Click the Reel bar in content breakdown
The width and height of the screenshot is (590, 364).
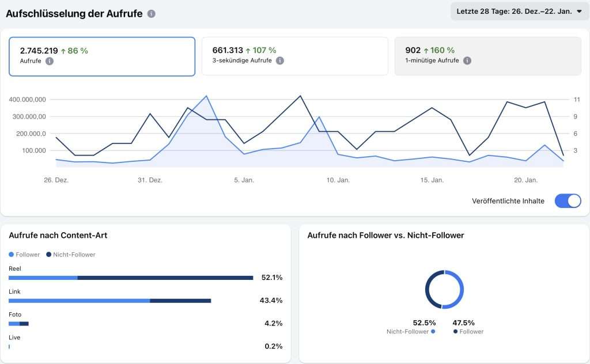tap(131, 278)
